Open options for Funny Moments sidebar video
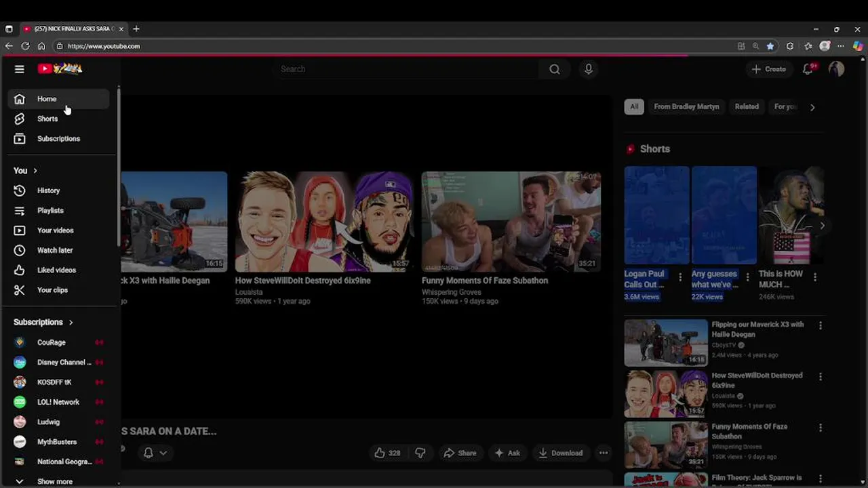 [821, 428]
